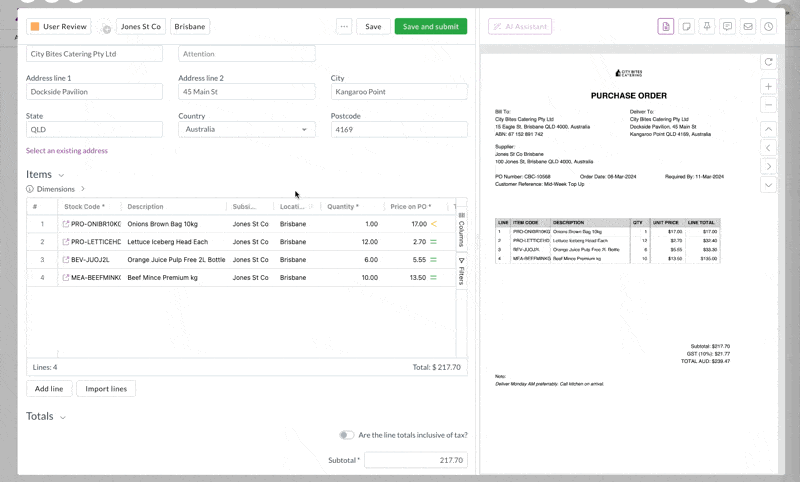The image size is (800, 482).
Task: Open the document view icon
Action: (666, 27)
